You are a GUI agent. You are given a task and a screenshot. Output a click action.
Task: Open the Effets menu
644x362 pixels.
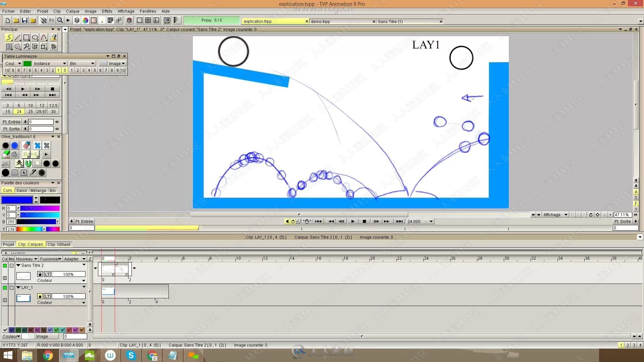(107, 11)
